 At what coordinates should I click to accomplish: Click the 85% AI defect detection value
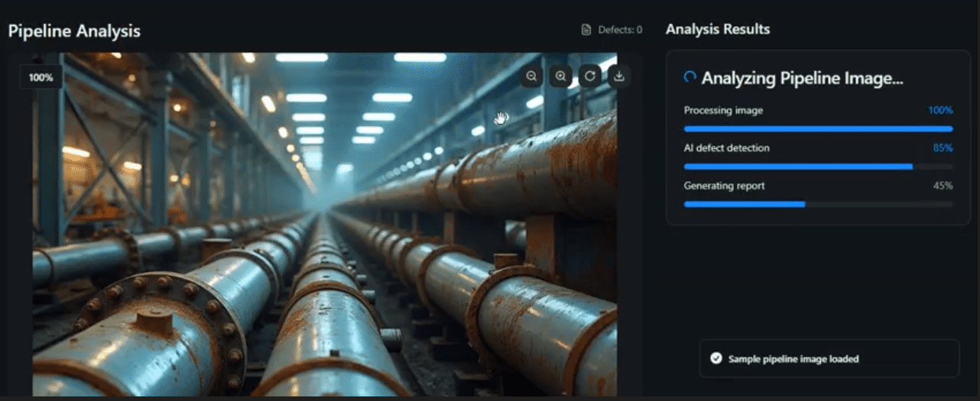click(943, 148)
